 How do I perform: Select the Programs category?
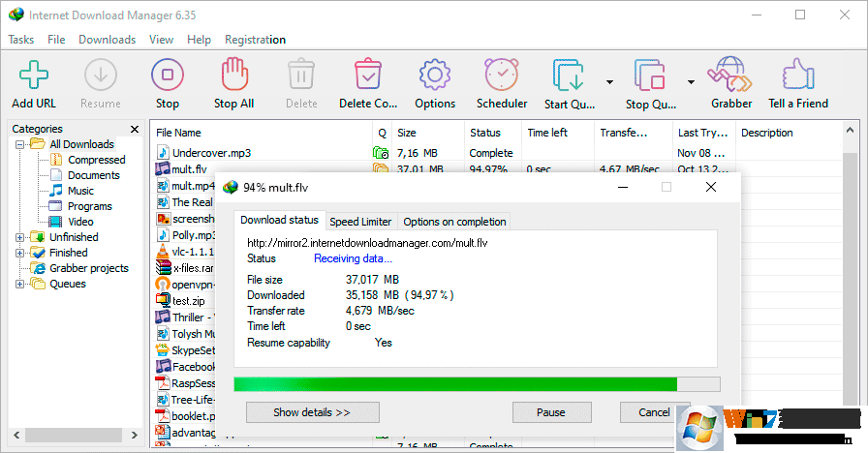tap(90, 206)
